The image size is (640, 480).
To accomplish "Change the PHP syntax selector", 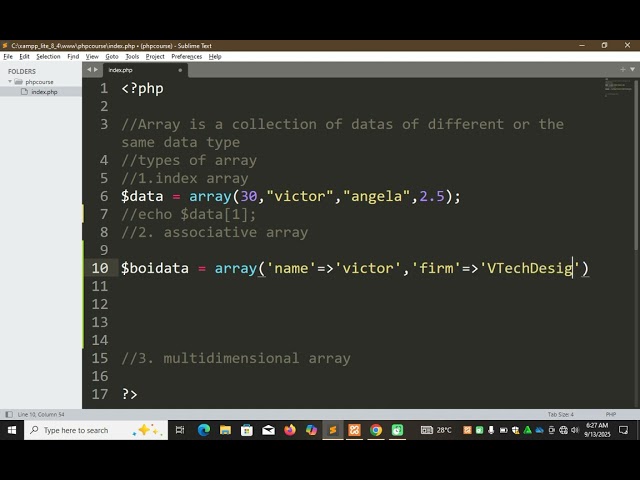I will coord(611,414).
